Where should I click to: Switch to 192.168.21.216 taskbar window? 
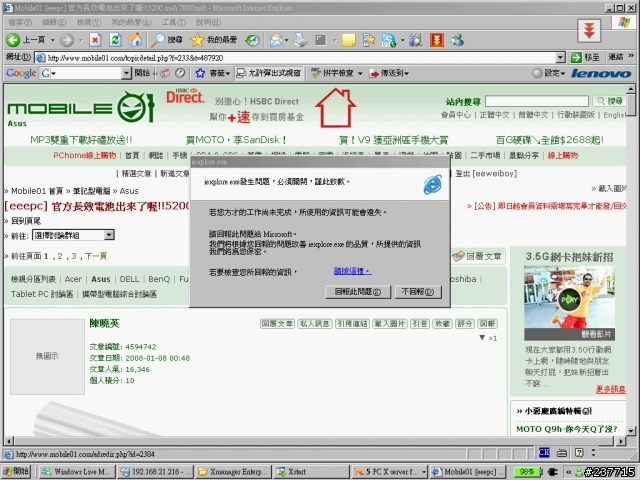tap(155, 472)
